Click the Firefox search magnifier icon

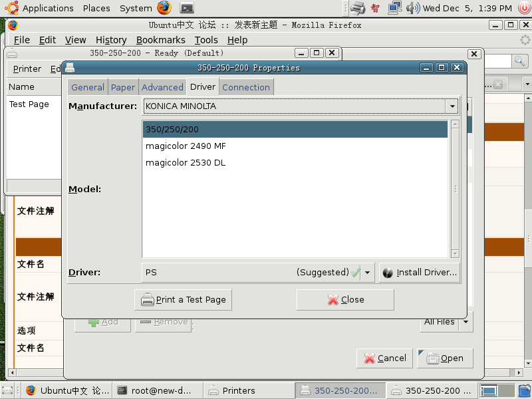pos(520,61)
